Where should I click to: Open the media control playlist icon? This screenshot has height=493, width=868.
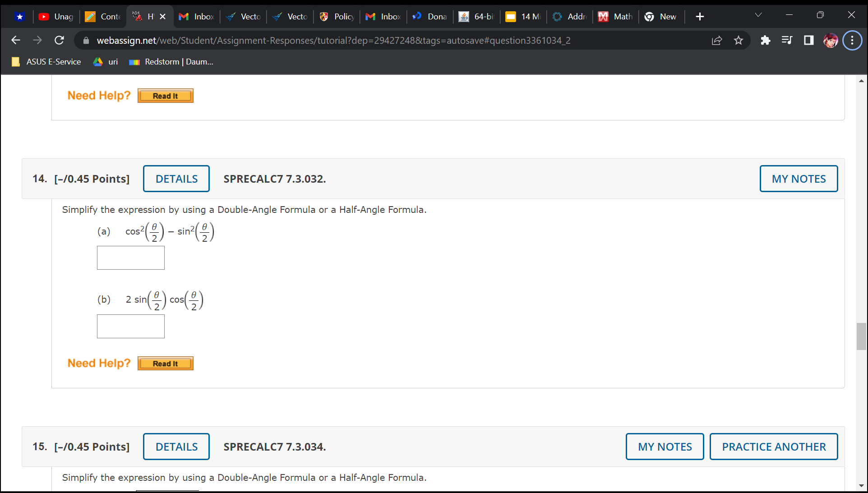click(787, 41)
